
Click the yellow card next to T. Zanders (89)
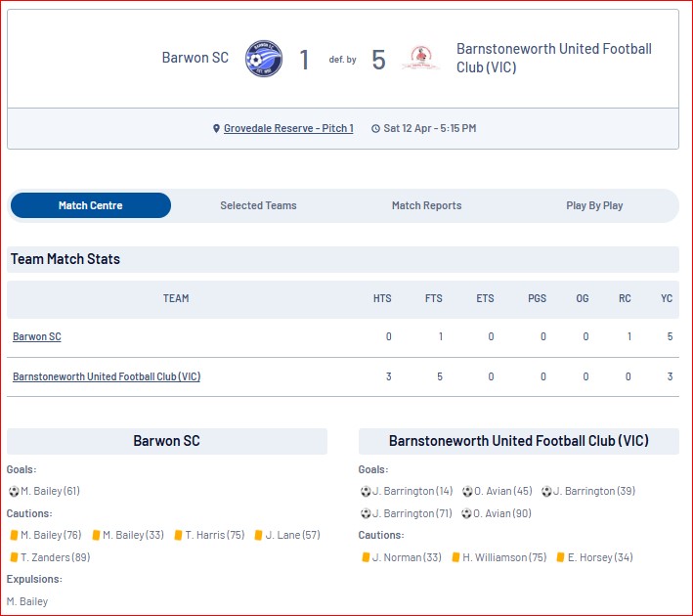point(14,557)
